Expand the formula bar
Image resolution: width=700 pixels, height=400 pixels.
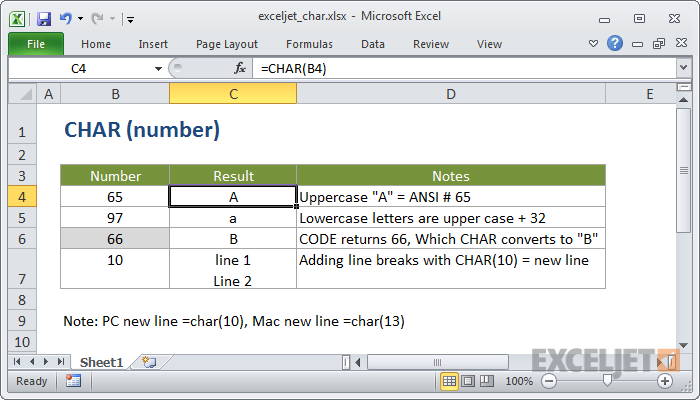pos(683,69)
